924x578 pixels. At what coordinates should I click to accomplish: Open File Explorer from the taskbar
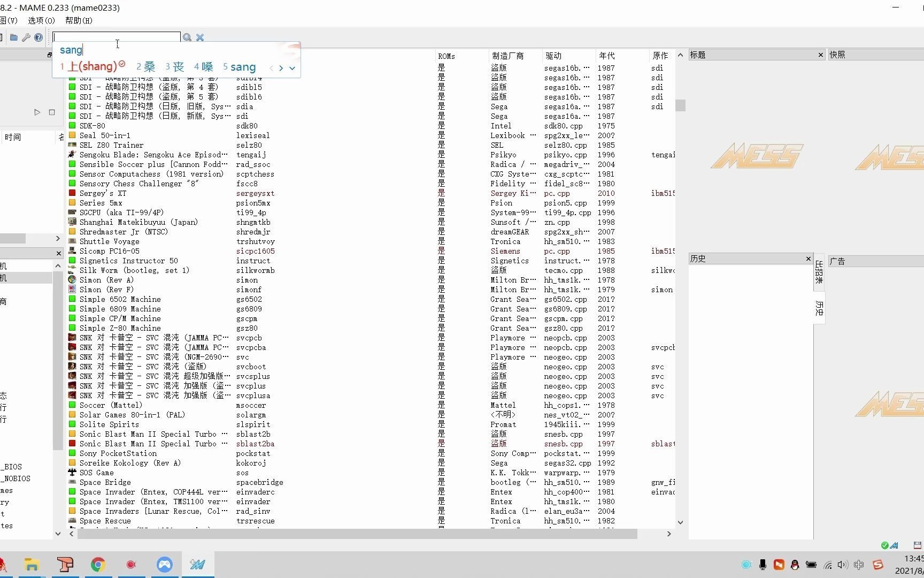(x=32, y=565)
